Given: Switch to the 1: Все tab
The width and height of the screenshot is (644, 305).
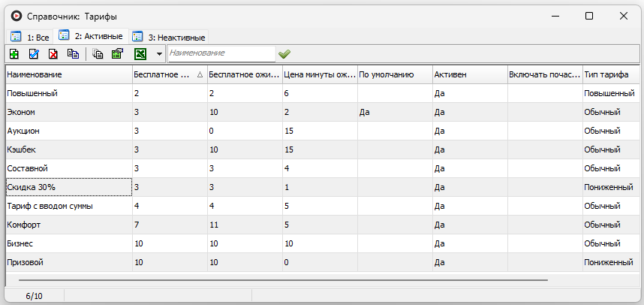Looking at the screenshot, I should (x=30, y=38).
